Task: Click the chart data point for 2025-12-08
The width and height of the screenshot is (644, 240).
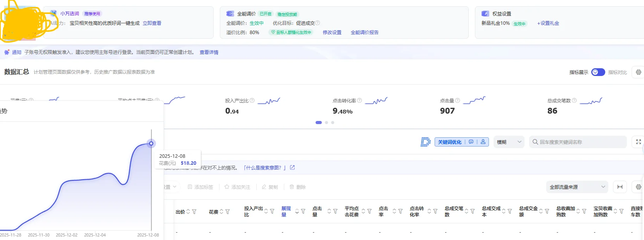Action: [151, 143]
